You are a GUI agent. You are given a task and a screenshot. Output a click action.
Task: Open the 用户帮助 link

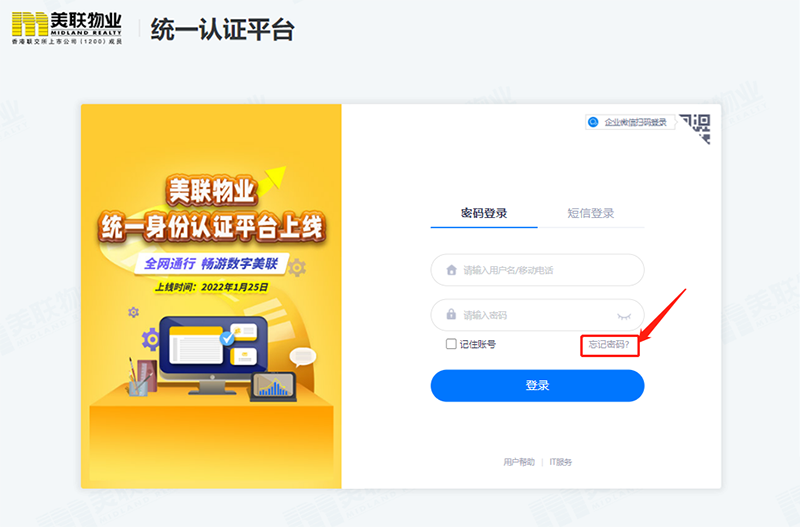pos(519,462)
